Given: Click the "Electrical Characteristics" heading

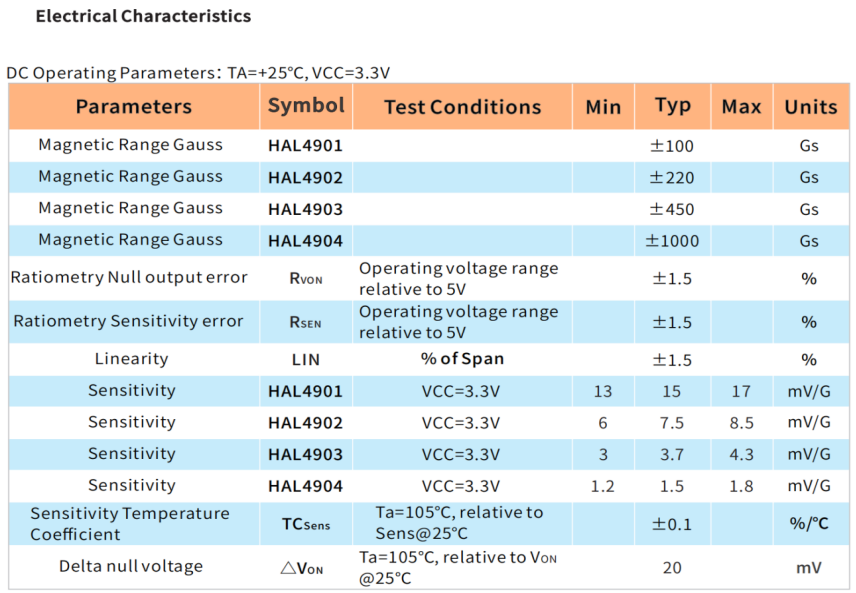Looking at the screenshot, I should click(x=143, y=16).
